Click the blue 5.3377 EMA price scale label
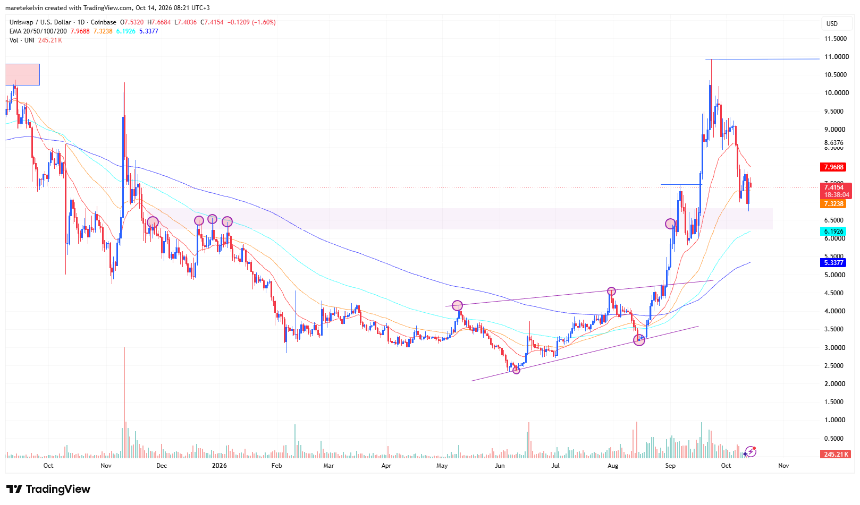The image size is (860, 505). [833, 263]
